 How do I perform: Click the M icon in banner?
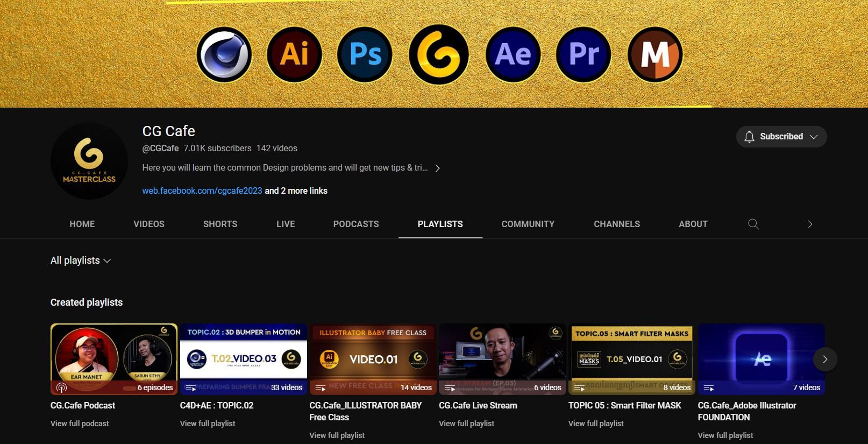point(655,54)
